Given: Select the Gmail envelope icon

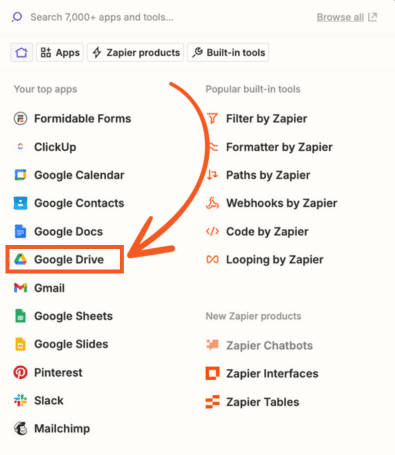Looking at the screenshot, I should tap(20, 288).
